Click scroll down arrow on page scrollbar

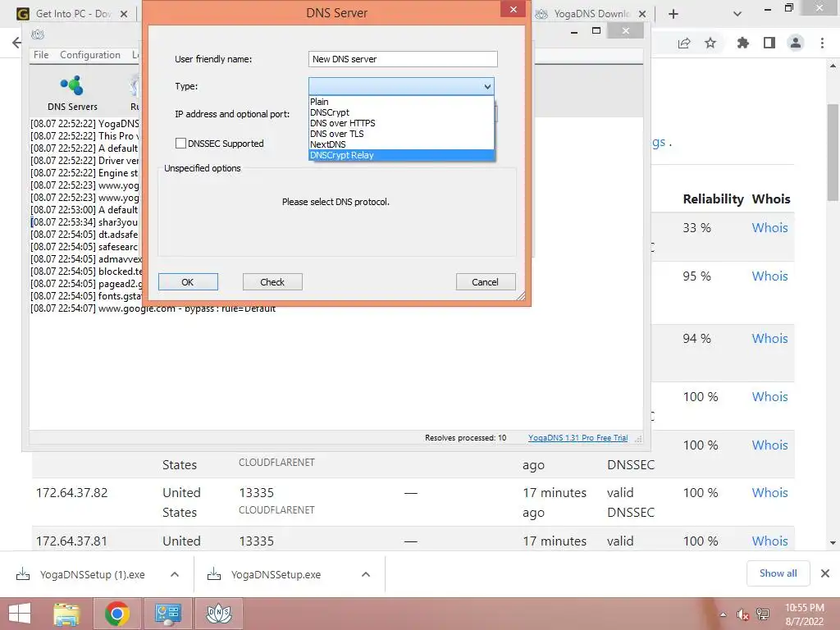pos(833,543)
